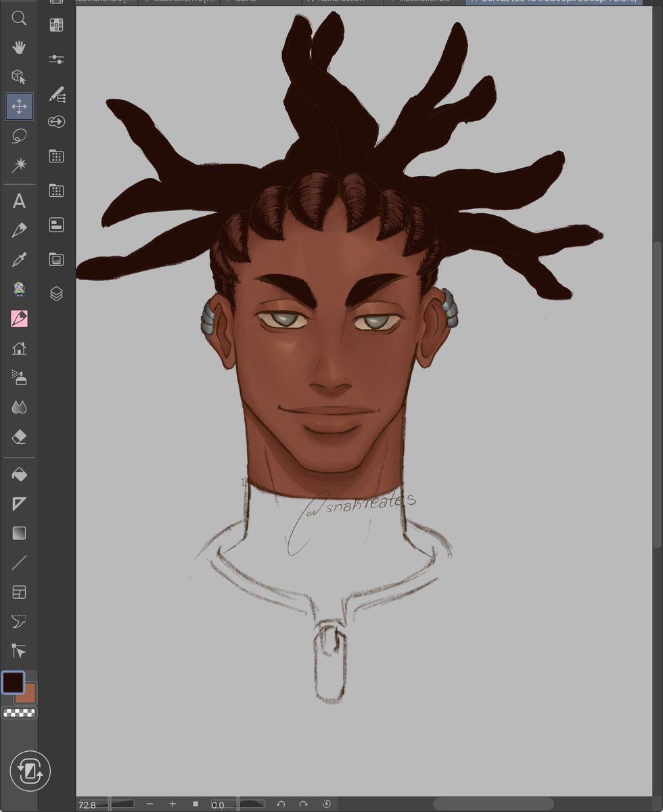Screen dimensions: 663x812
Task: Open the Tool Property panel
Action: [x=57, y=60]
